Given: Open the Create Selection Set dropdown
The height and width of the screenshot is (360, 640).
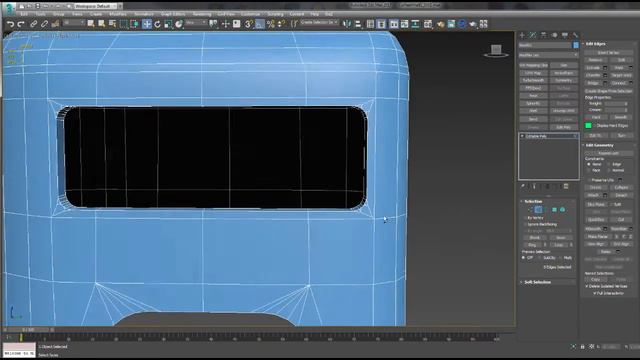Looking at the screenshot, I should (319, 22).
